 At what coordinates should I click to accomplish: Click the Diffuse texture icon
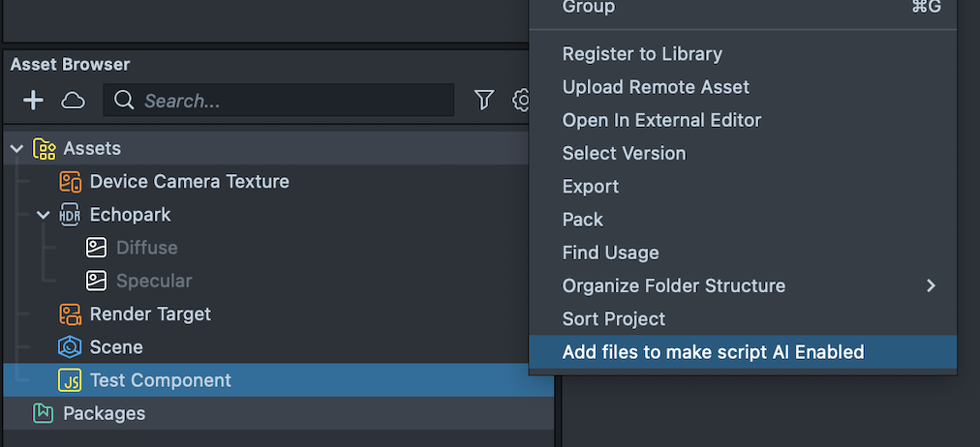click(x=96, y=248)
